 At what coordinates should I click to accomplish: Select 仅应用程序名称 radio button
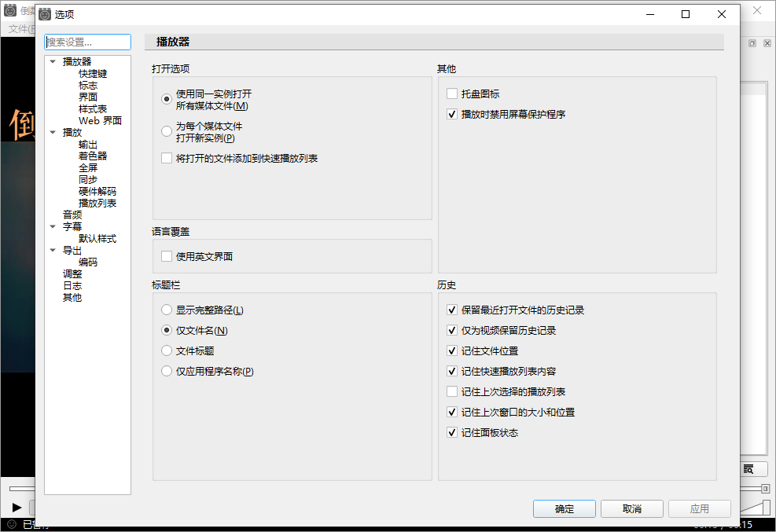(x=167, y=371)
